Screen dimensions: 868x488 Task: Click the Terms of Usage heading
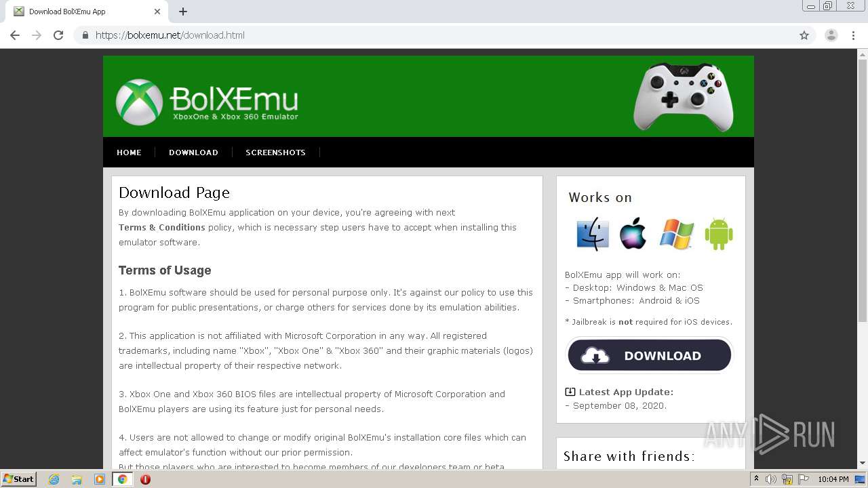tap(165, 270)
